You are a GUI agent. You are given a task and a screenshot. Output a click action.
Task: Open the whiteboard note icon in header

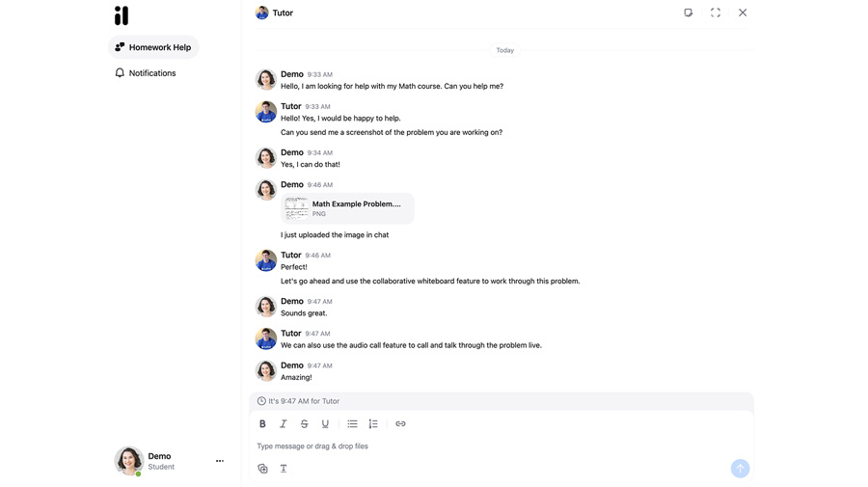click(x=688, y=13)
